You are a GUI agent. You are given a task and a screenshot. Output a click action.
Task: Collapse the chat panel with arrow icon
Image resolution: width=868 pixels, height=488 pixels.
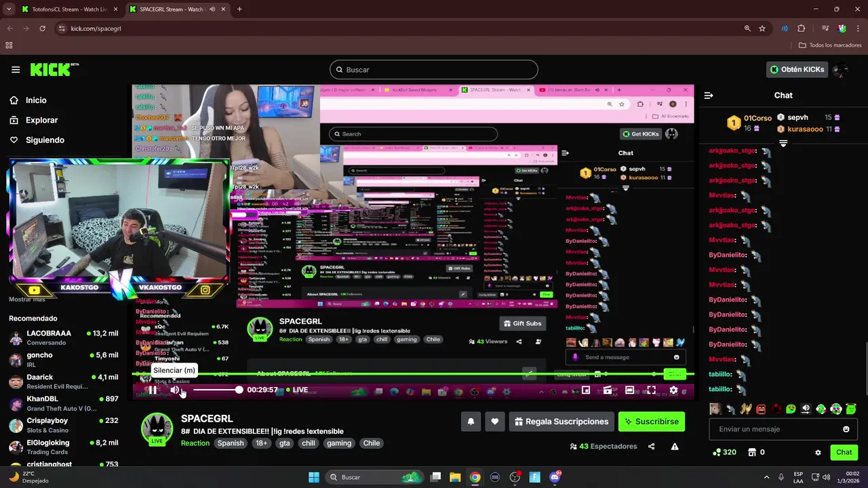(709, 96)
